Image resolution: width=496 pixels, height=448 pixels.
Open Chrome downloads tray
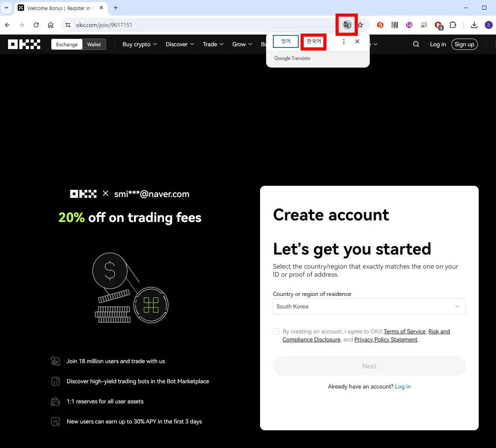(x=474, y=25)
